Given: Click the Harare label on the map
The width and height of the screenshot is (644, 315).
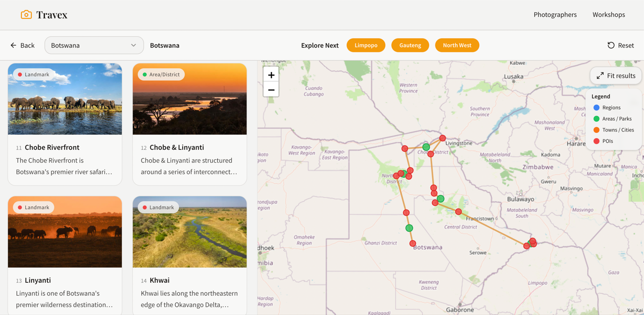Looking at the screenshot, I should pyautogui.click(x=577, y=144).
